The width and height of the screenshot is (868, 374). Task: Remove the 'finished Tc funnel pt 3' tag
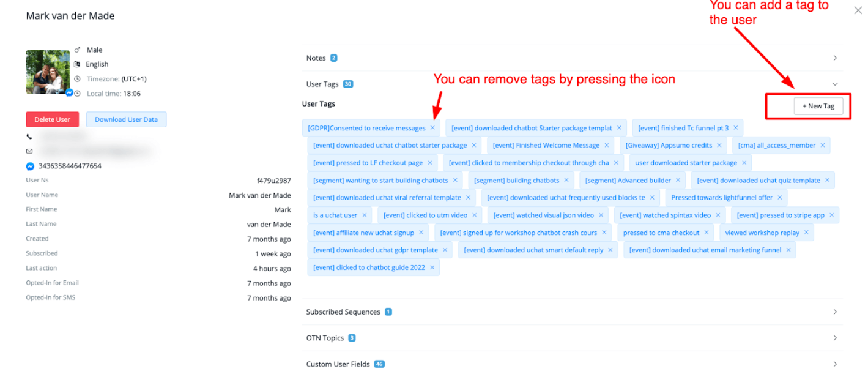coord(736,128)
